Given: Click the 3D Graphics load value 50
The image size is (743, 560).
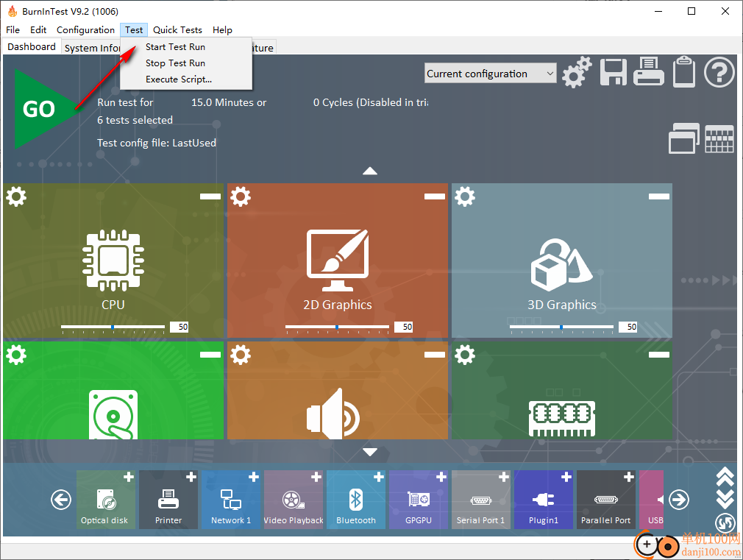Looking at the screenshot, I should click(628, 327).
